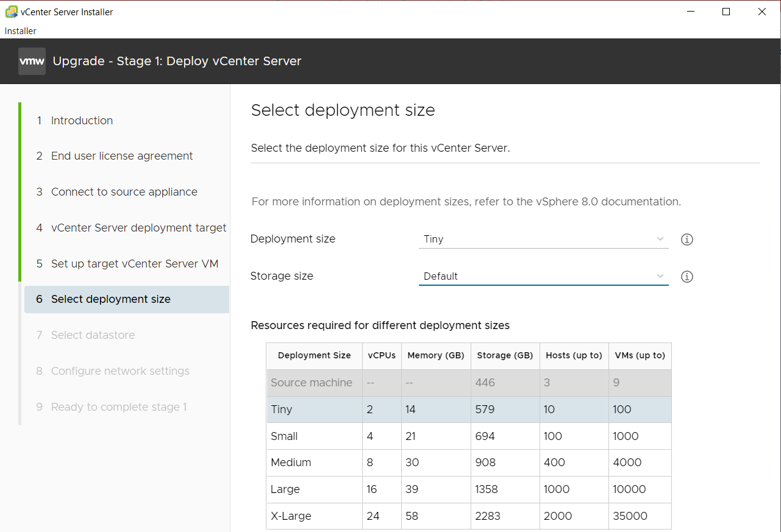This screenshot has width=781, height=532.
Task: Click Resources required for different deployment sizes heading
Action: coord(380,325)
